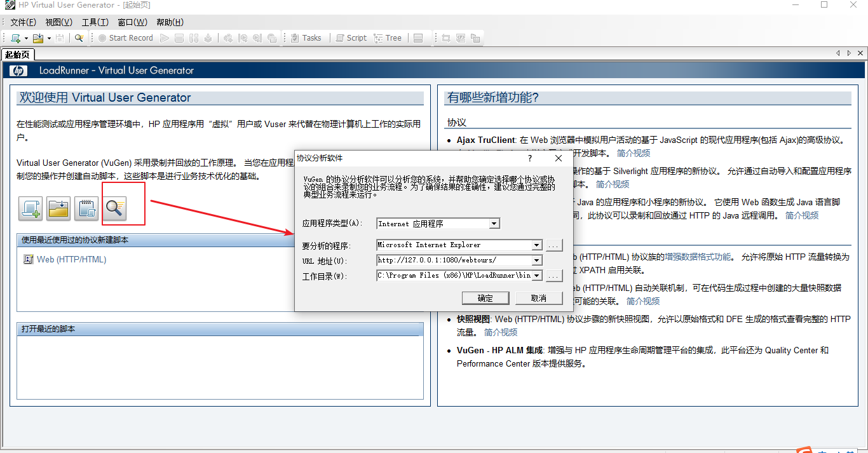Open the 窗口(W) menu
Image resolution: width=868 pixels, height=453 pixels.
(132, 22)
